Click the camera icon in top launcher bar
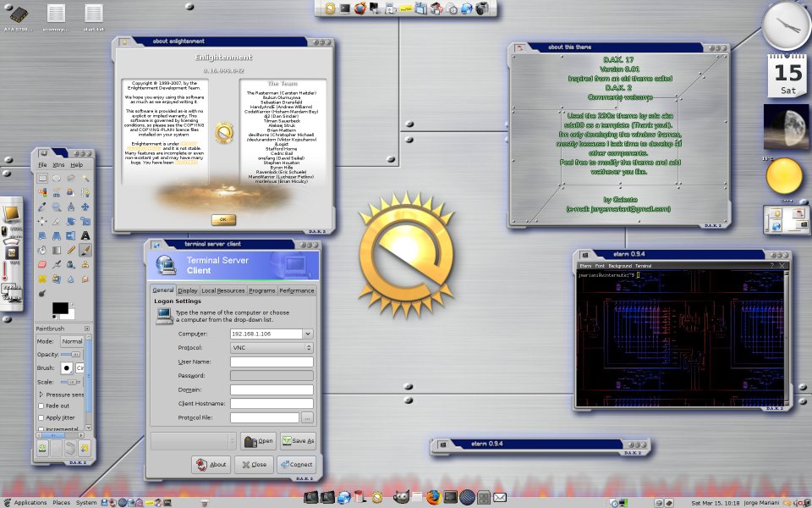 (x=482, y=8)
